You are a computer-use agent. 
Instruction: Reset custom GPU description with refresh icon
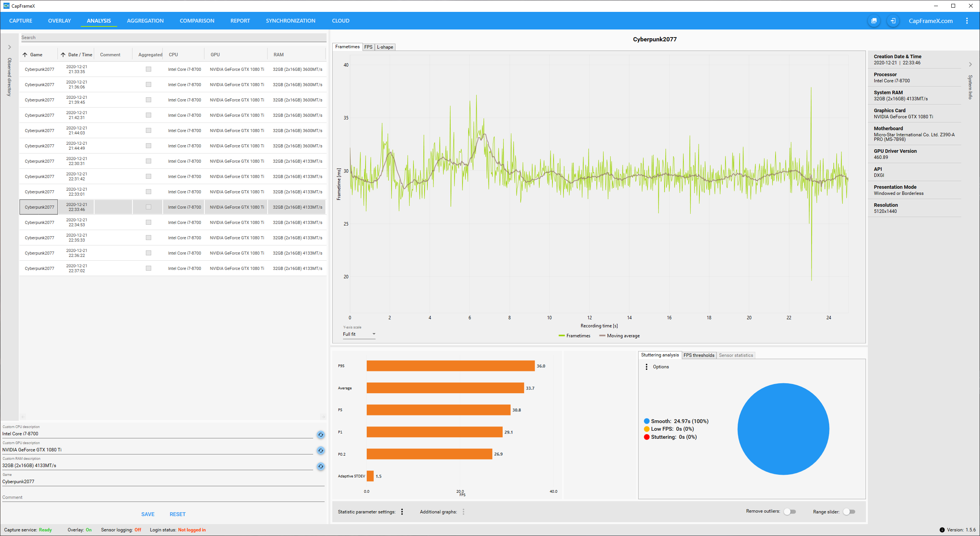tap(321, 451)
